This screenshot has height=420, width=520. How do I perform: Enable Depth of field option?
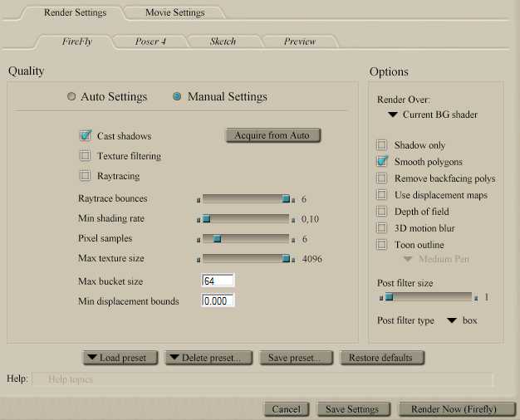tap(382, 212)
